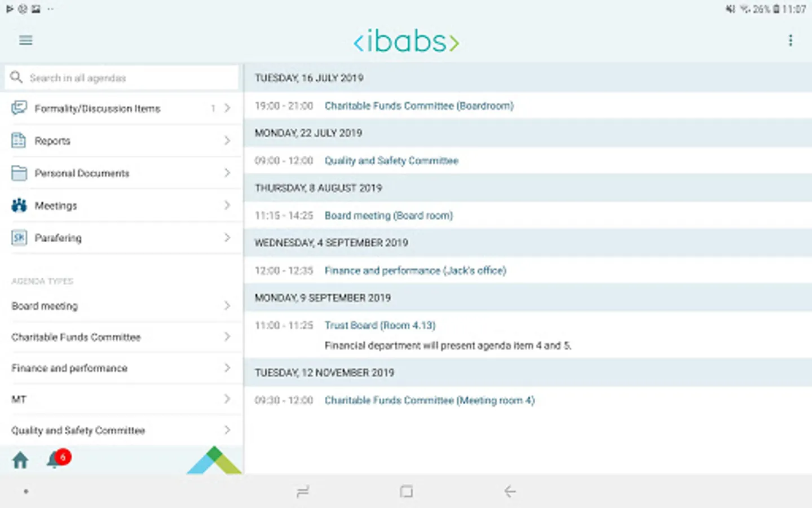Open Finance and performance (Jack's office) meeting
This screenshot has width=812, height=508.
pyautogui.click(x=415, y=270)
